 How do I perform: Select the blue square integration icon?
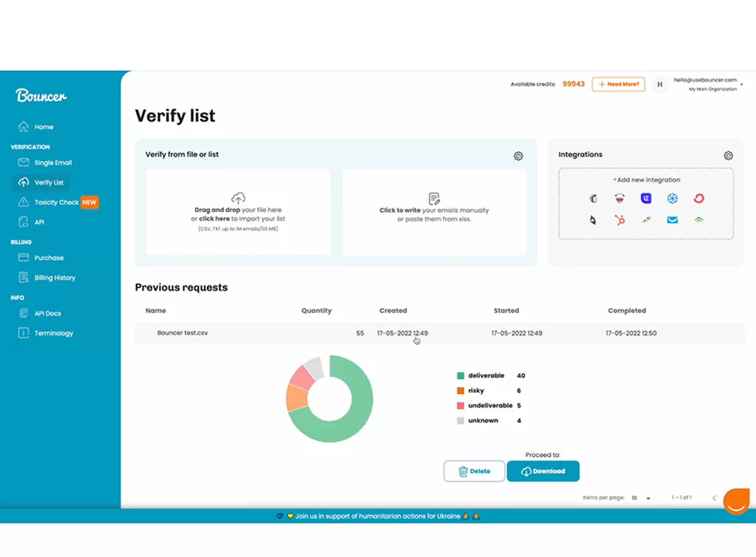[646, 198]
